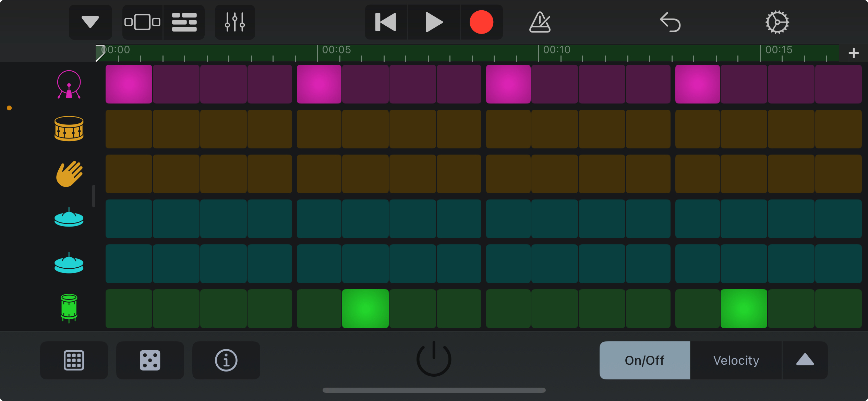The width and height of the screenshot is (868, 401).
Task: Open the downward triangle navigation menu
Action: [90, 22]
